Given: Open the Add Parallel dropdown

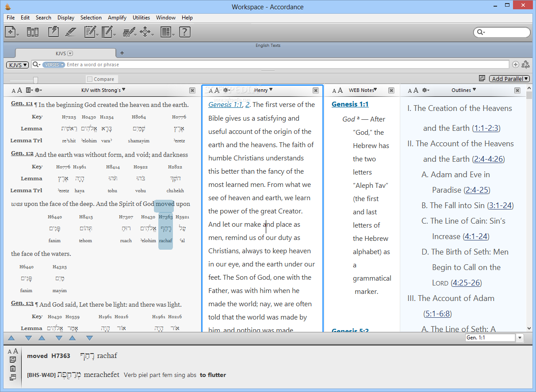Looking at the screenshot, I should [509, 79].
